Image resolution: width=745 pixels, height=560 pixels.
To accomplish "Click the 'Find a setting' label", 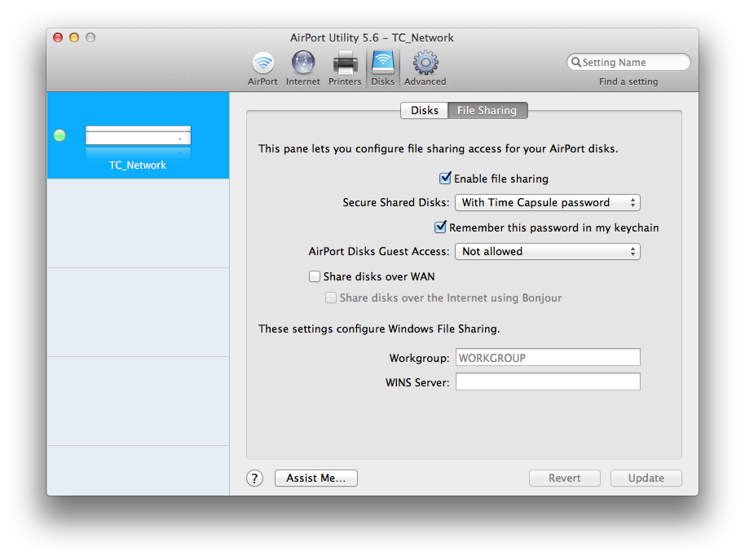I will point(628,82).
